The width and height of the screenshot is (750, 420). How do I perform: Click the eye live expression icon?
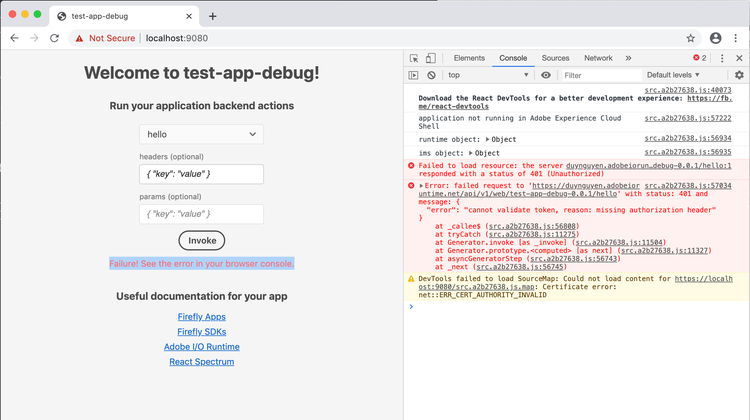(546, 75)
